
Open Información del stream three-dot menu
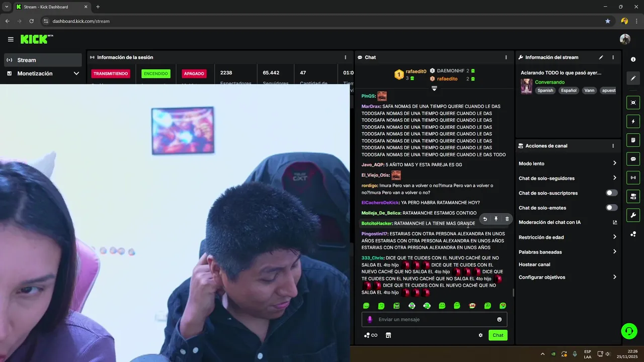coord(613,57)
